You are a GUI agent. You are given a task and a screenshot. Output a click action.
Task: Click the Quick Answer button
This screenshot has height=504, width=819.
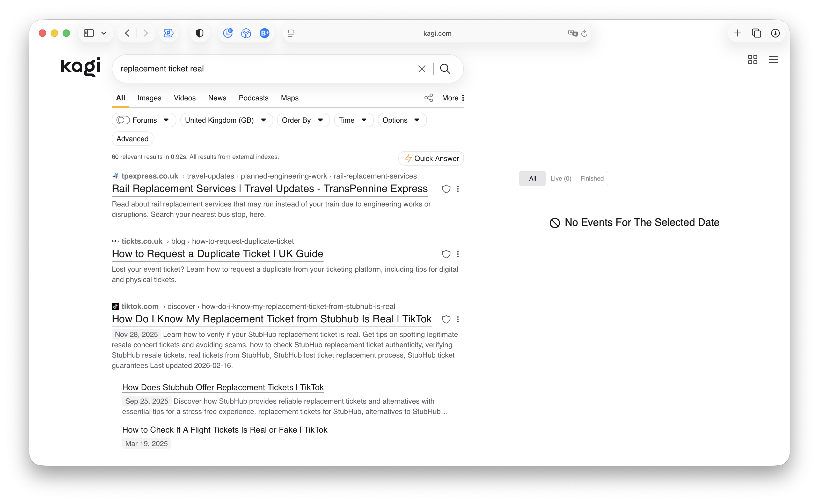tap(431, 158)
